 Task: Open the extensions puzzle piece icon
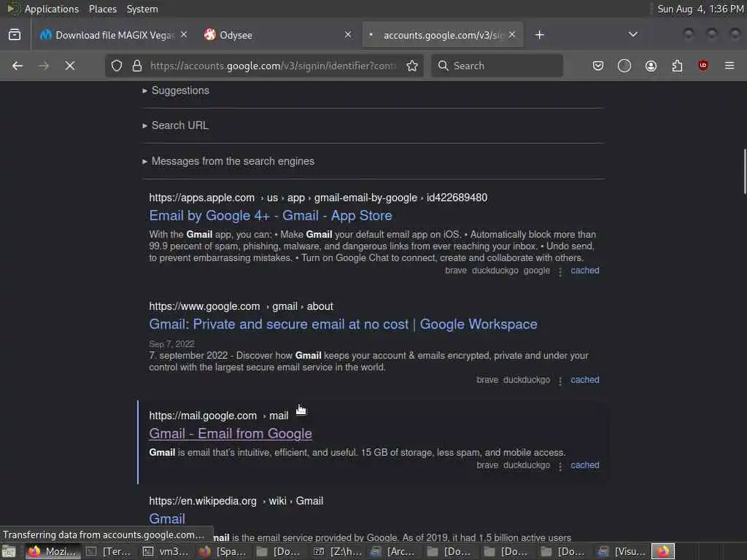pyautogui.click(x=677, y=66)
